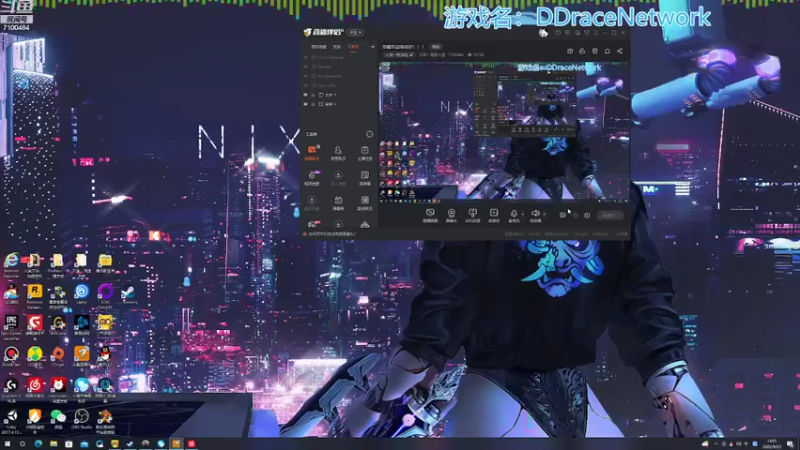Screen dimensions: 800x450
Task: Expand microphone options arrow
Action: pyautogui.click(x=523, y=214)
